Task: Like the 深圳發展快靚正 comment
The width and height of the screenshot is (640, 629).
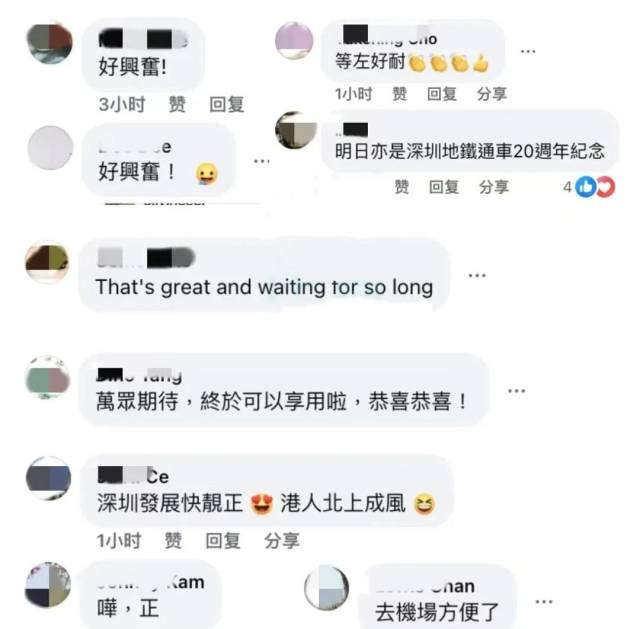Action: point(173,541)
